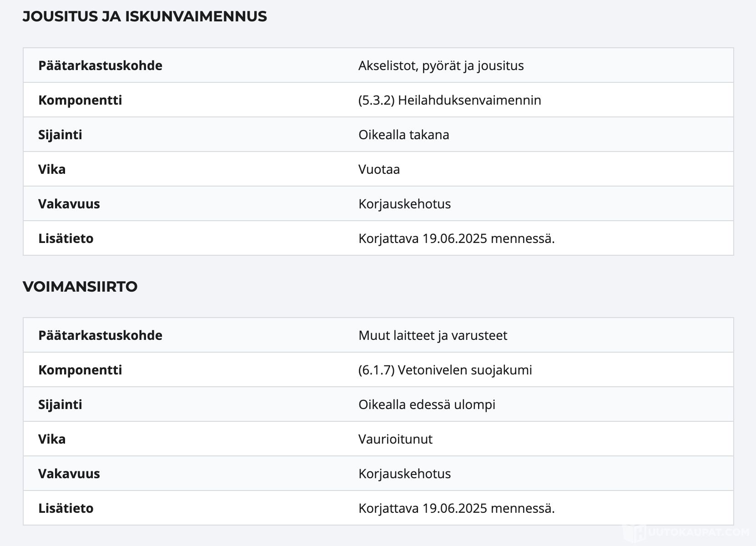Select the Akselistot, pyörät ja jousitus value
Screen dimensions: 756x546
tap(441, 66)
